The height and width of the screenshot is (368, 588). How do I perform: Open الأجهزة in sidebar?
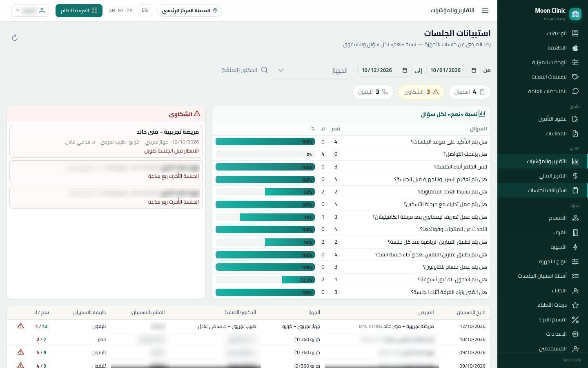(x=542, y=247)
